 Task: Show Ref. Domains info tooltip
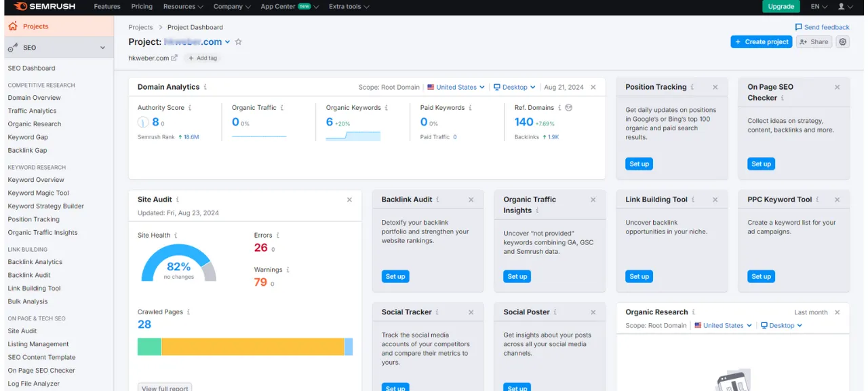pyautogui.click(x=559, y=108)
